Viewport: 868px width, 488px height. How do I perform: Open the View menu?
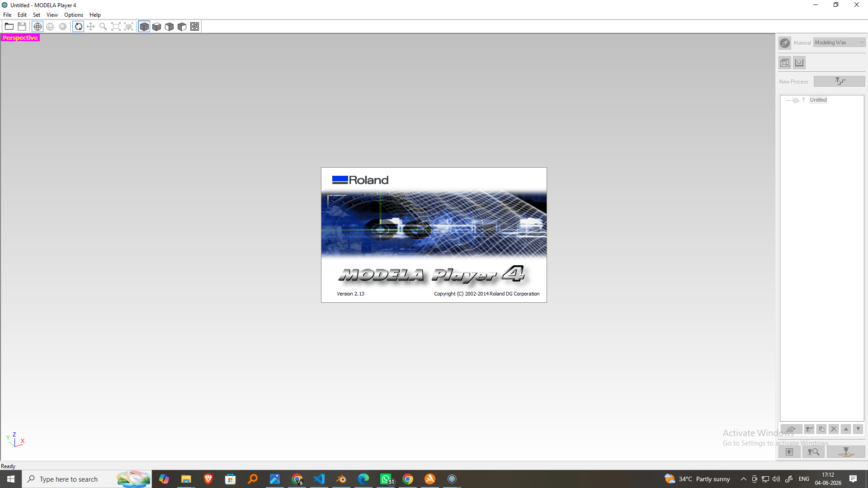click(x=52, y=15)
